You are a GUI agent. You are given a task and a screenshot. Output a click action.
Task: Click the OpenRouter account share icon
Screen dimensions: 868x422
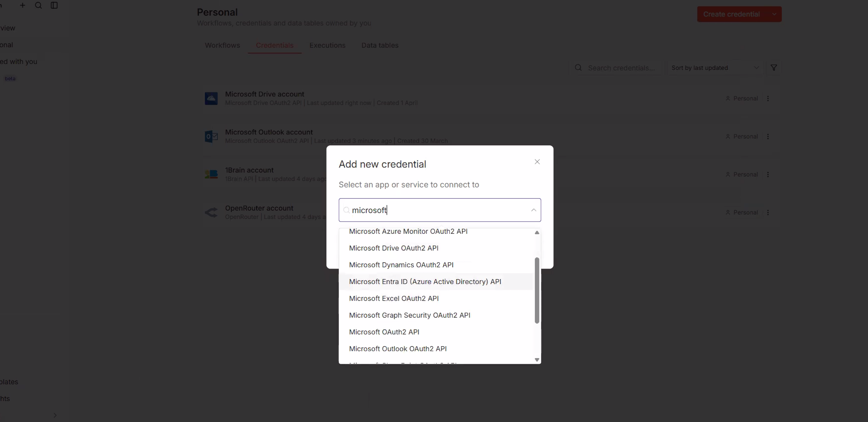point(211,212)
